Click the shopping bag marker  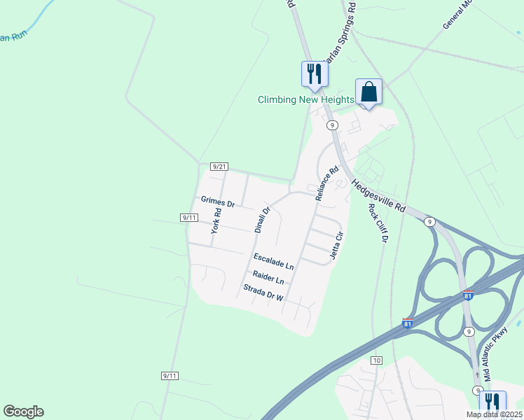point(368,94)
